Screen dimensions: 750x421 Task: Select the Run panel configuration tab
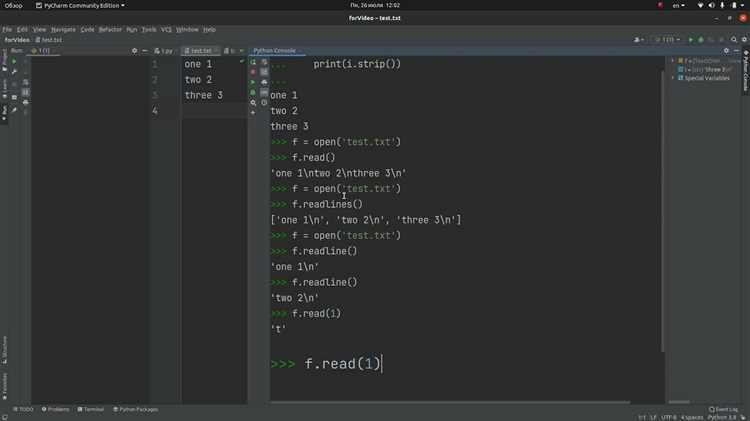41,50
